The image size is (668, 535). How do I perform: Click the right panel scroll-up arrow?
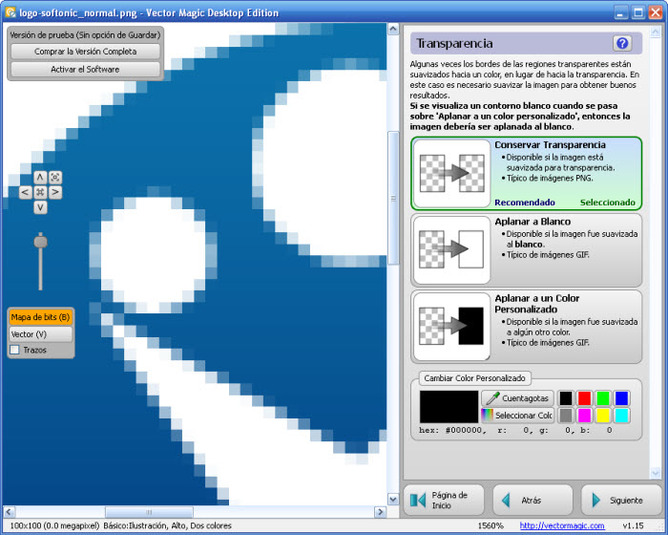click(655, 31)
